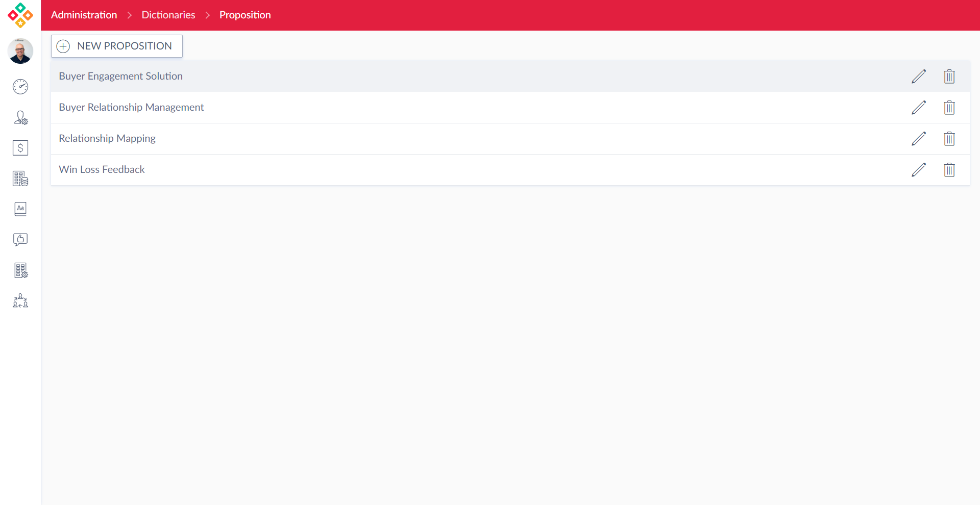Go to Administration breadcrumb

[x=84, y=15]
